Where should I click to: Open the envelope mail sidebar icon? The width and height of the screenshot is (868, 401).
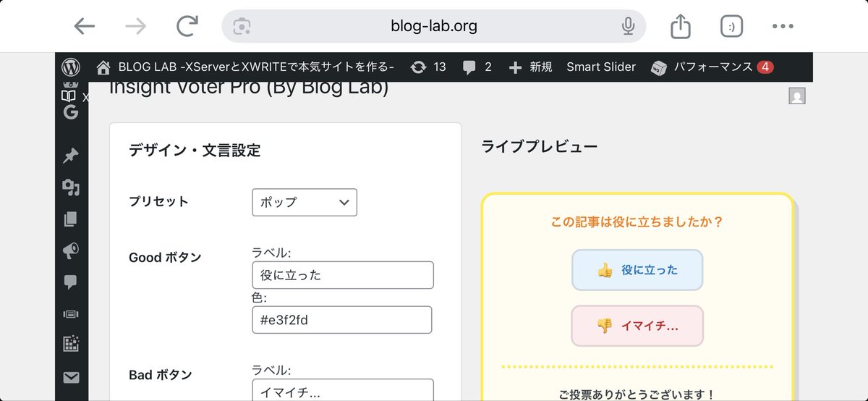pyautogui.click(x=71, y=377)
